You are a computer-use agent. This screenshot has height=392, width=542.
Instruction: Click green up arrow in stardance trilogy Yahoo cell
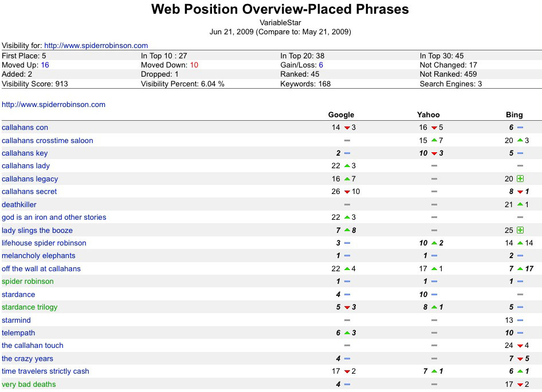tap(434, 307)
